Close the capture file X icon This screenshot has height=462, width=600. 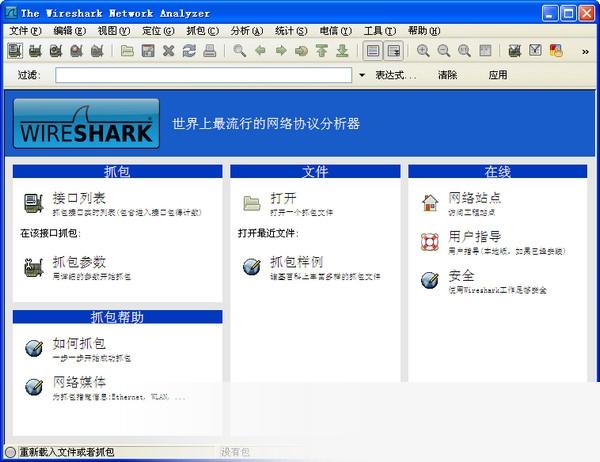168,51
